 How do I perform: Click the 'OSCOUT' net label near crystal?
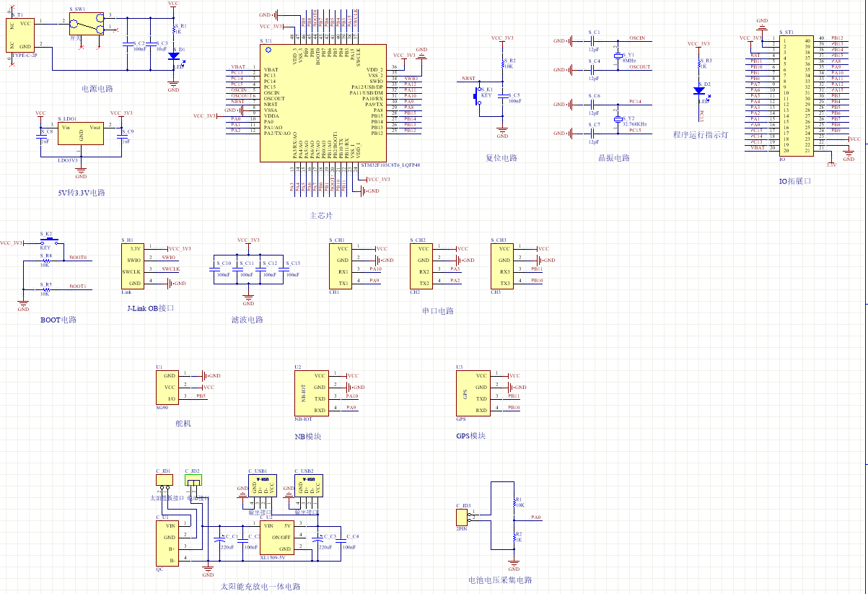pos(639,66)
